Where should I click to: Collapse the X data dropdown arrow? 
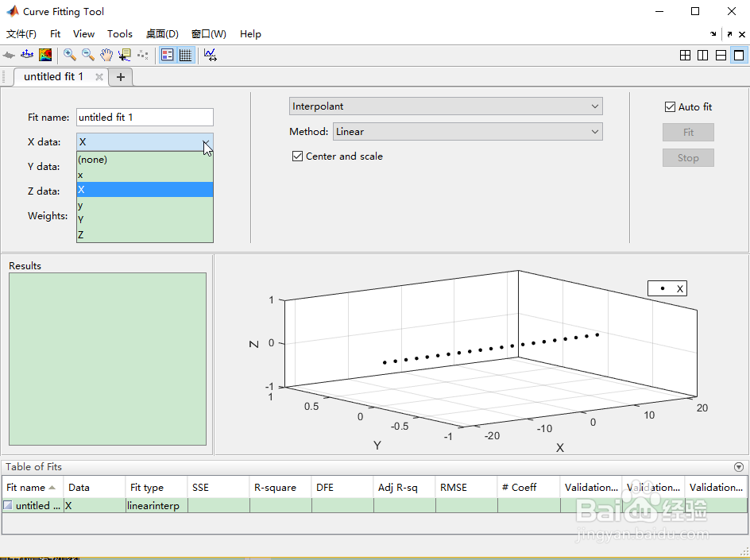click(x=206, y=142)
